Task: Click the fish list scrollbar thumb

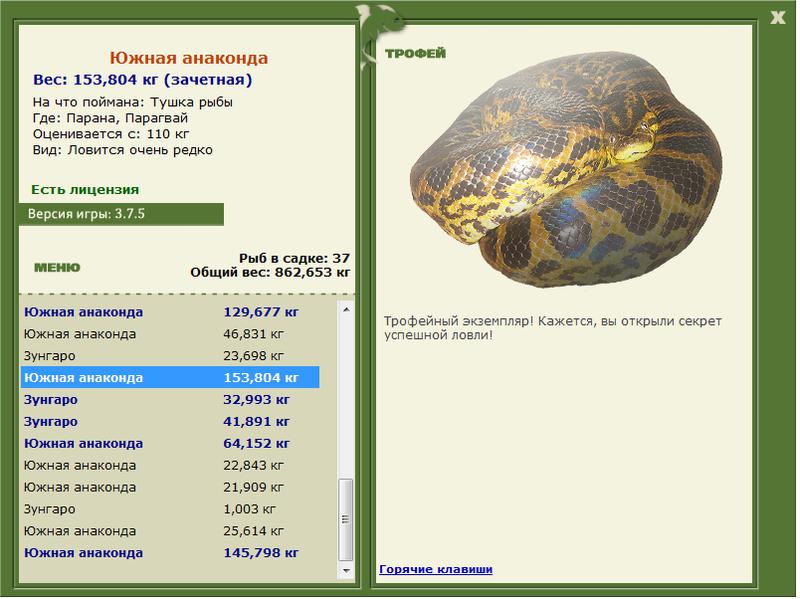Action: click(x=346, y=519)
